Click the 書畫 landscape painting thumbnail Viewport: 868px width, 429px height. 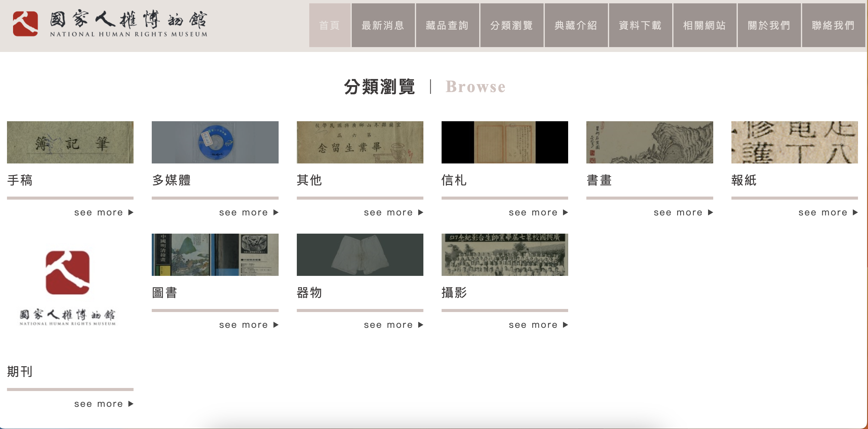[649, 142]
